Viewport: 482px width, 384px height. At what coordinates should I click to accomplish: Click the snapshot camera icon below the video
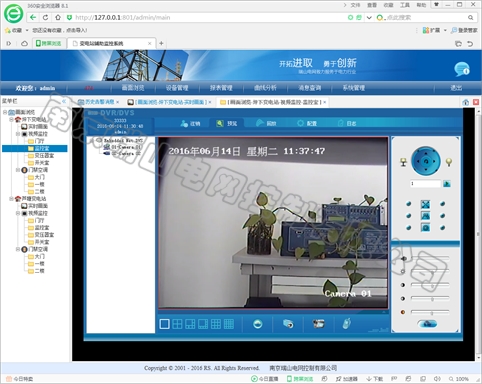(288, 324)
